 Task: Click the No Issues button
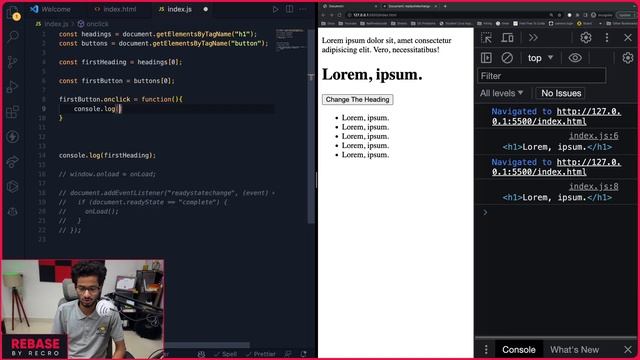pos(560,93)
